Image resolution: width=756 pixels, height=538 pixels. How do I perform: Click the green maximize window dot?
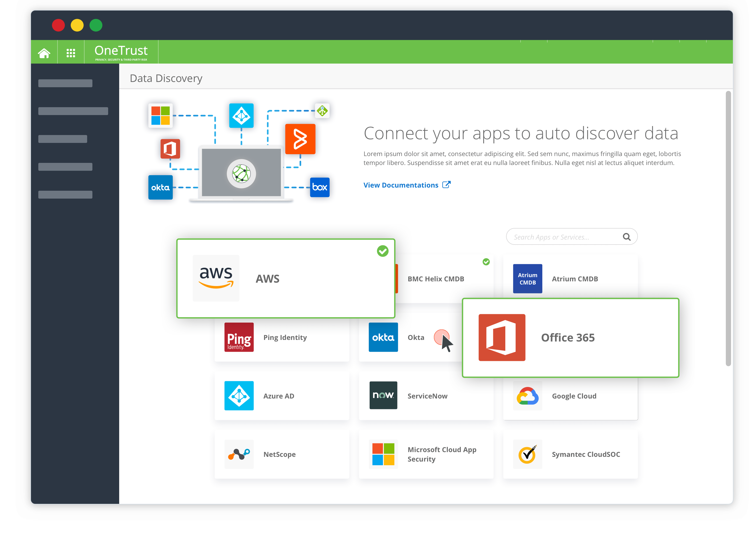96,25
